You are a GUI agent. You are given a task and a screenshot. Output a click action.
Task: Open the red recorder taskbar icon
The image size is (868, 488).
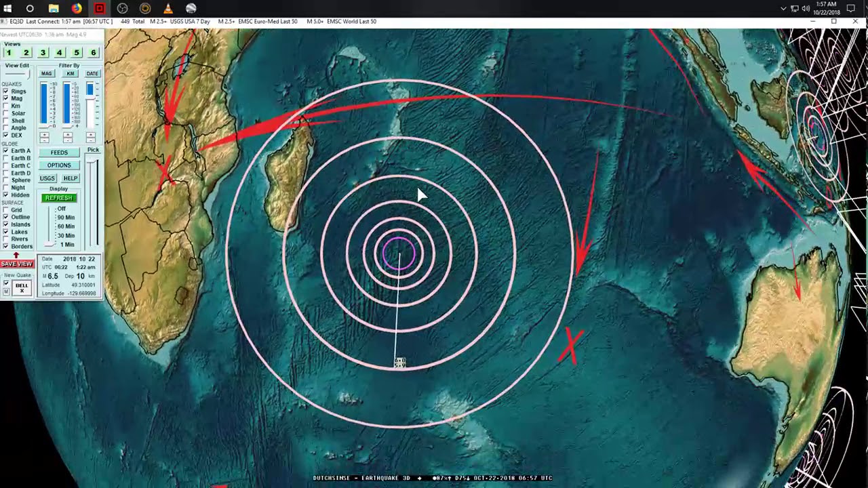[100, 8]
